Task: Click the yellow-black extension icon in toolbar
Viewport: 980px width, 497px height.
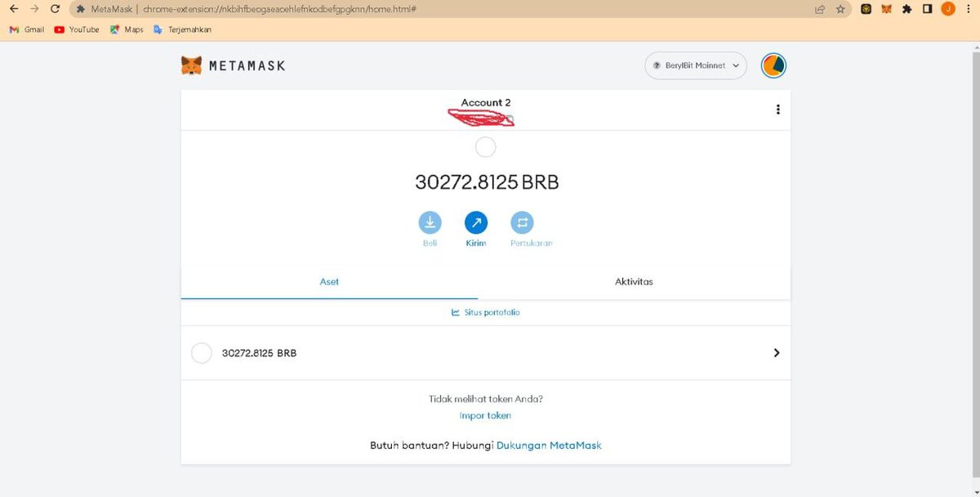Action: point(866,9)
